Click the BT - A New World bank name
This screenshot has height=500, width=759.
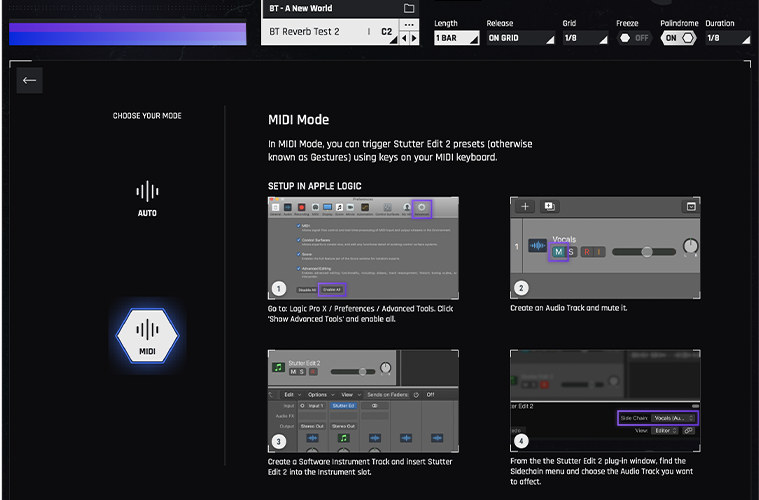pyautogui.click(x=301, y=8)
